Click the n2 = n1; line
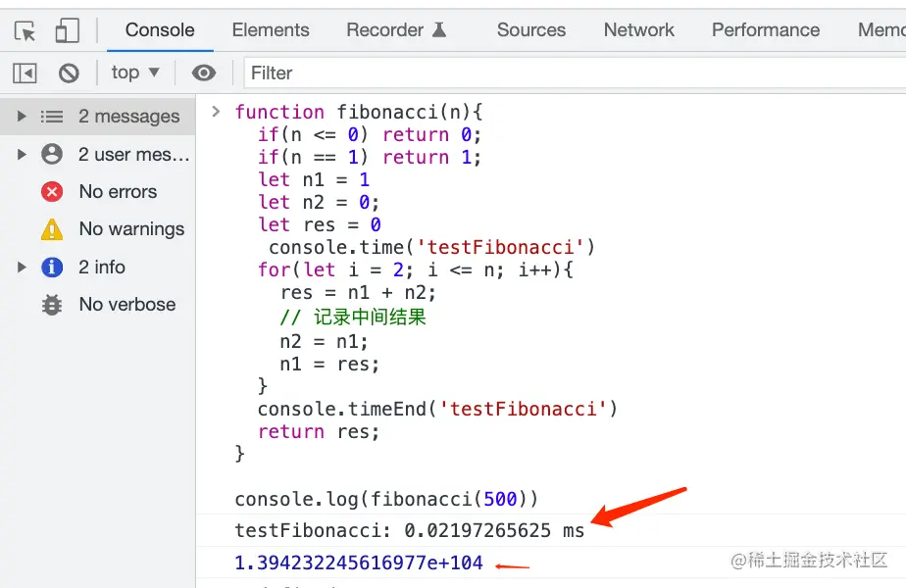 [324, 342]
